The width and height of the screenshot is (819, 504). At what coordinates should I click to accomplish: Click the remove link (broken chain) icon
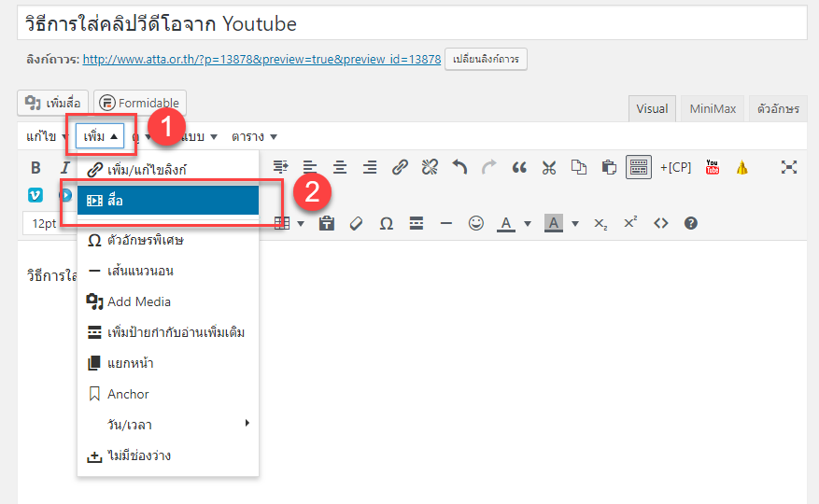(x=430, y=167)
